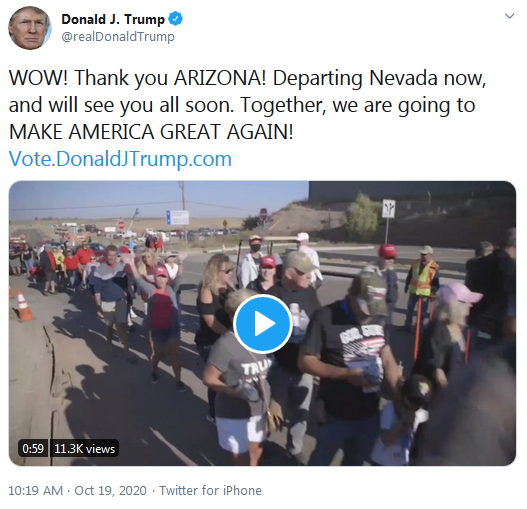Image resolution: width=527 pixels, height=509 pixels.
Task: Click the 11.3K views label
Action: (x=84, y=448)
